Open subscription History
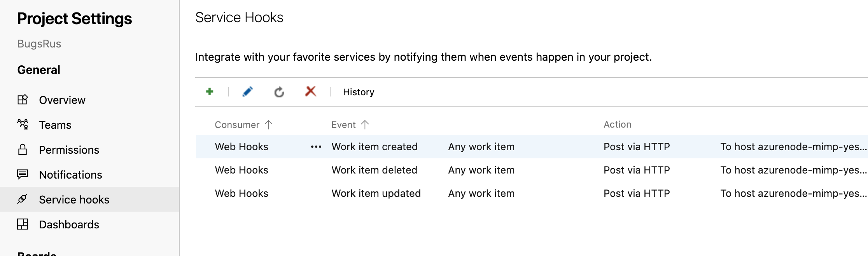868x256 pixels. click(x=358, y=92)
